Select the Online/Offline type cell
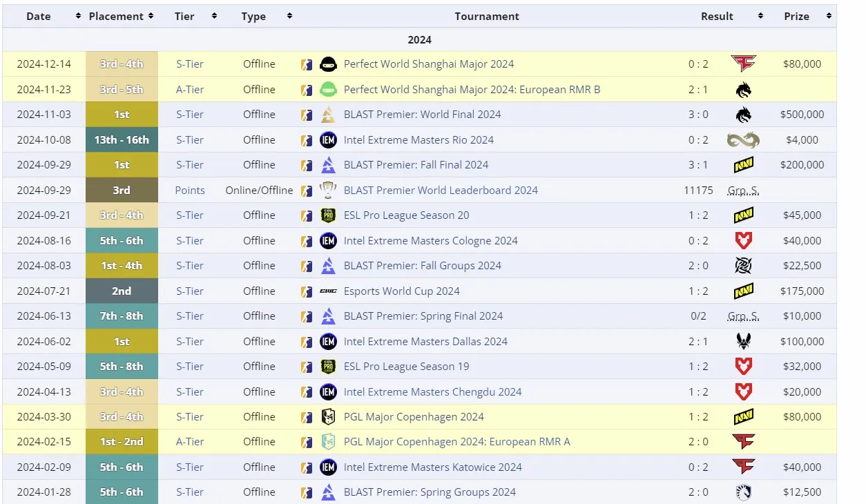 click(259, 190)
